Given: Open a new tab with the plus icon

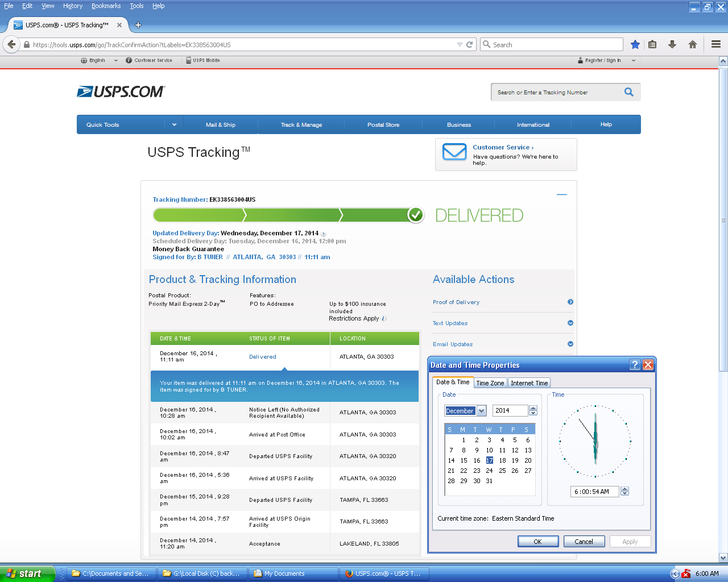Looking at the screenshot, I should 138,25.
